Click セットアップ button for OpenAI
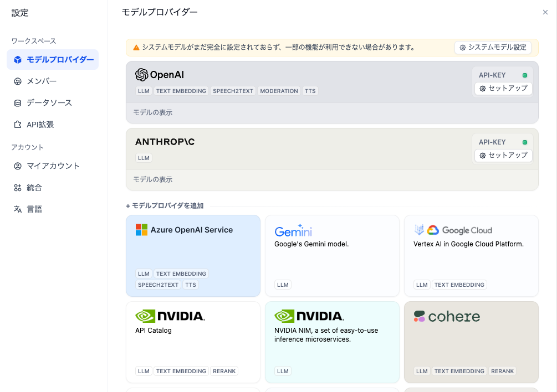This screenshot has height=392, width=557. pos(503,89)
